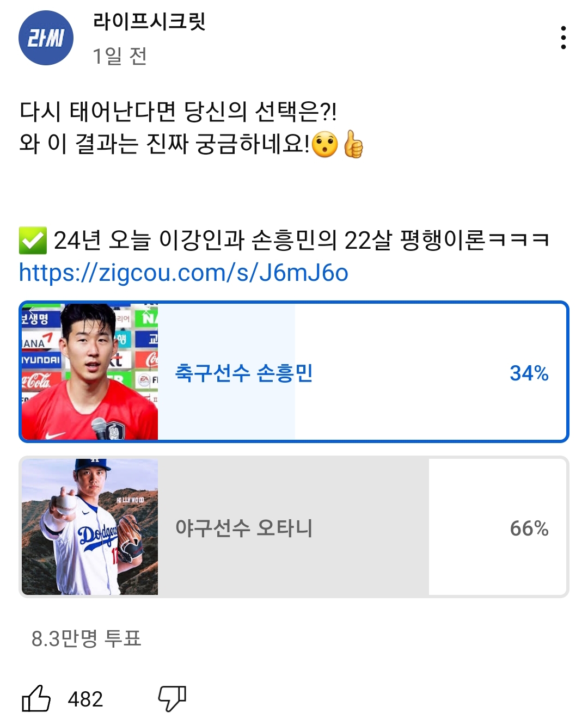
Task: Open channel name 라이프시크릿
Action: point(149,22)
